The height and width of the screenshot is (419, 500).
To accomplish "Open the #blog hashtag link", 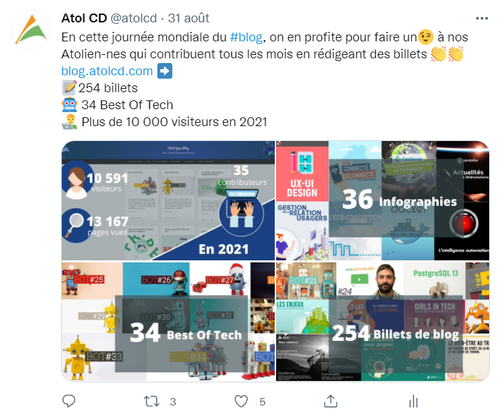I will coord(246,37).
